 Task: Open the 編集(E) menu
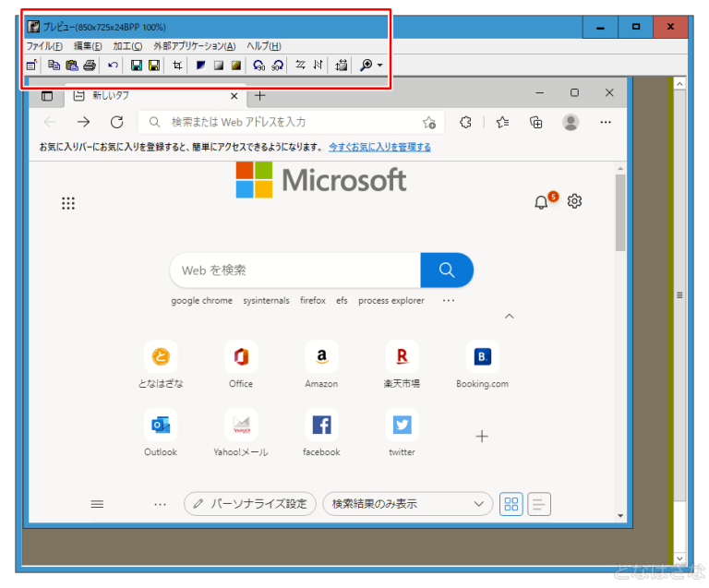(x=88, y=46)
